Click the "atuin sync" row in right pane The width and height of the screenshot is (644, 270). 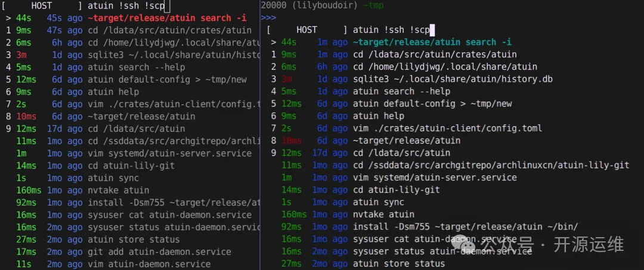379,202
